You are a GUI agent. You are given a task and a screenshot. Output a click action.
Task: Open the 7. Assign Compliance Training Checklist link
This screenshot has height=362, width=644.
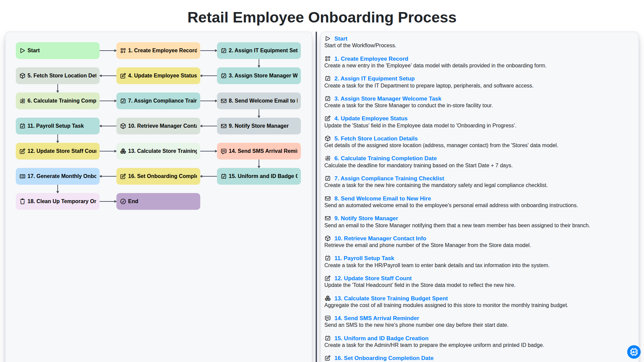click(x=389, y=178)
